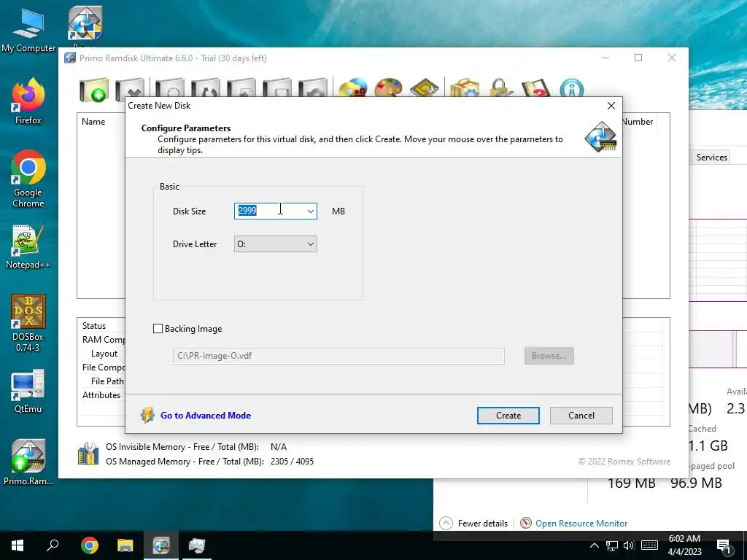Click the disc and balls toolbar icon

[353, 88]
